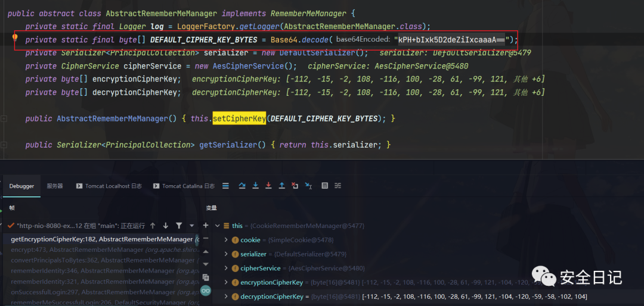
Task: Click the '其他 +6' link on encryptionCipherKey line
Action: (527, 79)
